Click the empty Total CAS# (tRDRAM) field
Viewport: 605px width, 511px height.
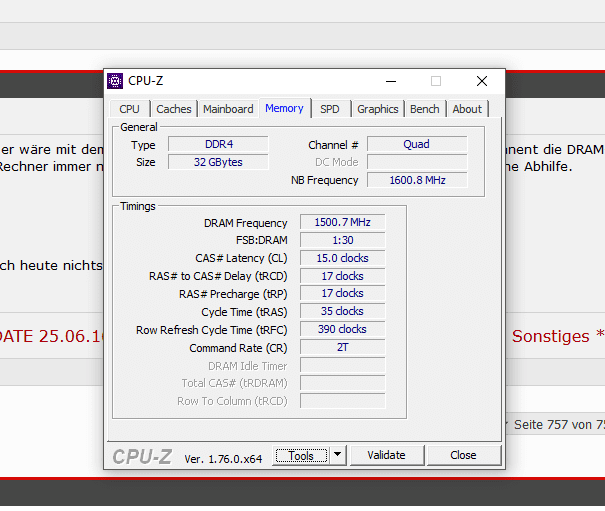pyautogui.click(x=343, y=383)
